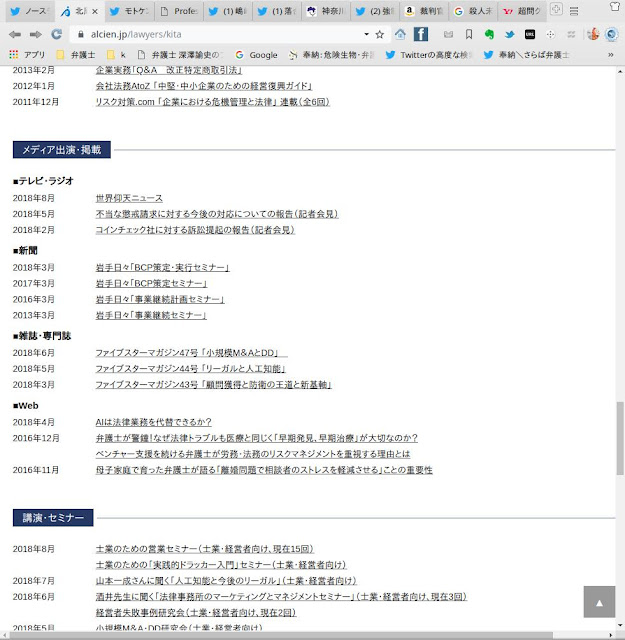Bookmark this page with the star icon

click(x=380, y=35)
